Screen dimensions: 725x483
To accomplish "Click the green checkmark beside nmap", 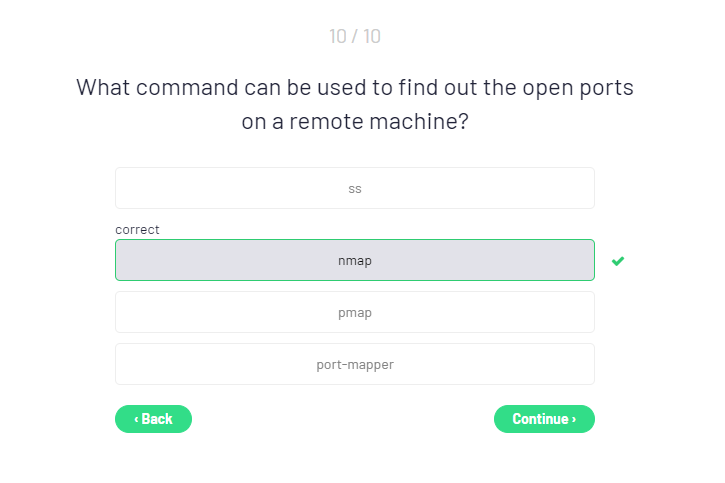I will (618, 261).
